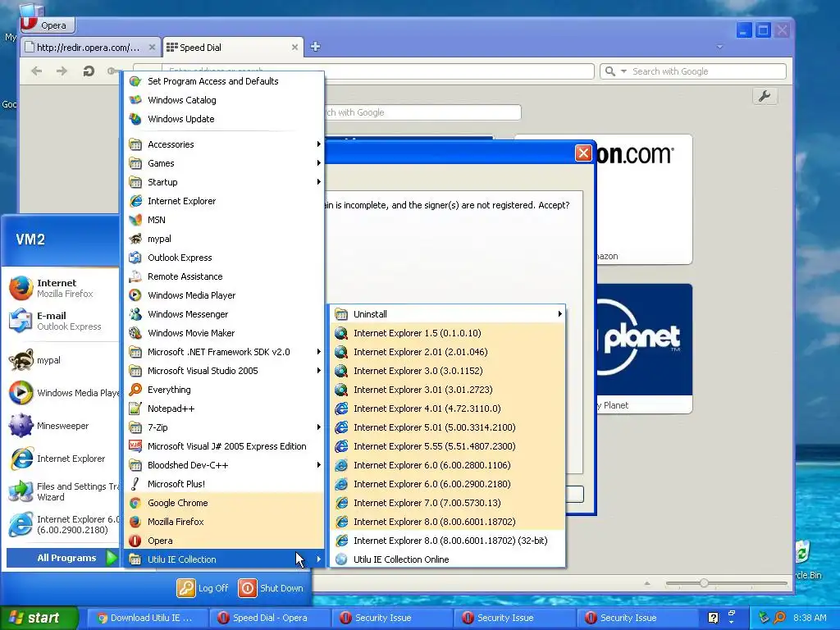This screenshot has height=630, width=840.
Task: Launch Internet Explorer 4.01 (4.72.3110.0)
Action: pyautogui.click(x=448, y=409)
